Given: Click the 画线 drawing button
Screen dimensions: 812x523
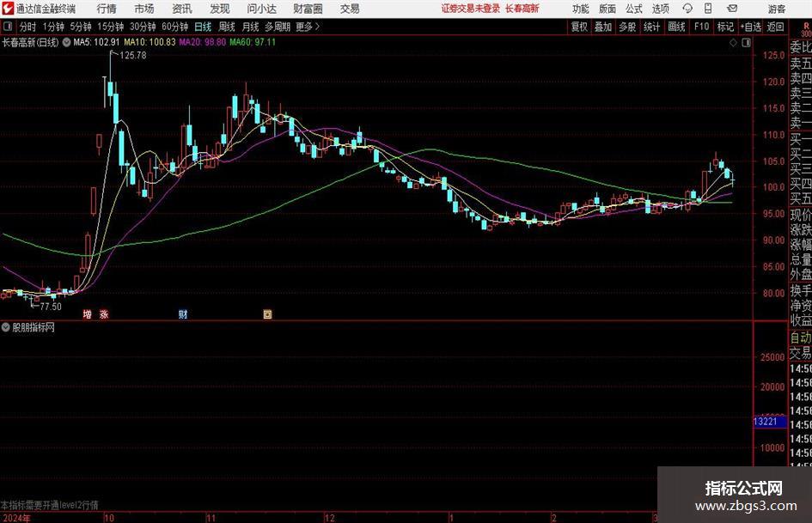Looking at the screenshot, I should coord(676,27).
